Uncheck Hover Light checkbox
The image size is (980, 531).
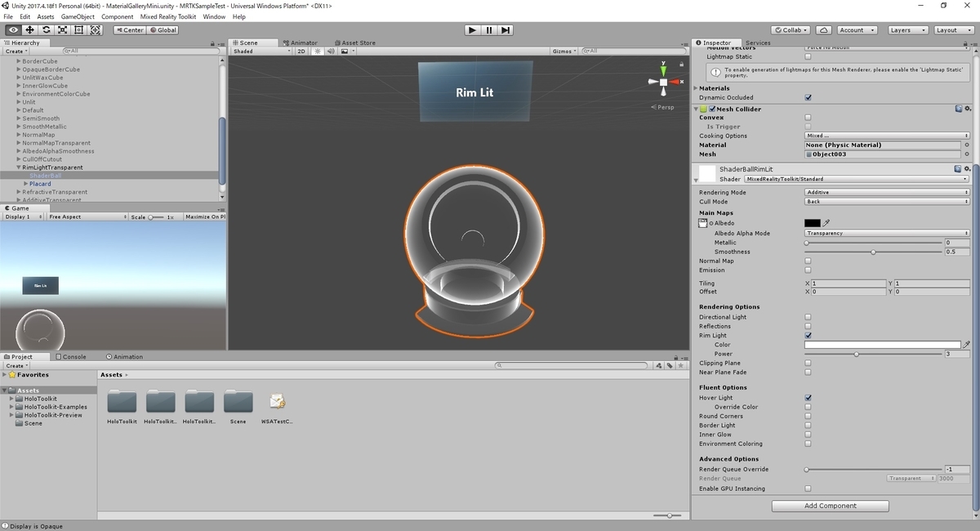(x=808, y=398)
